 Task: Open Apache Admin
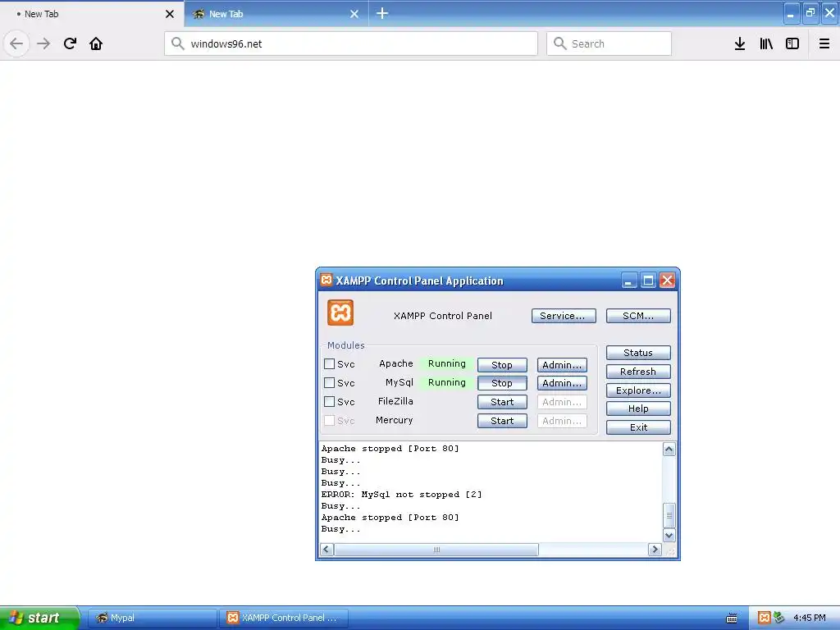point(562,365)
